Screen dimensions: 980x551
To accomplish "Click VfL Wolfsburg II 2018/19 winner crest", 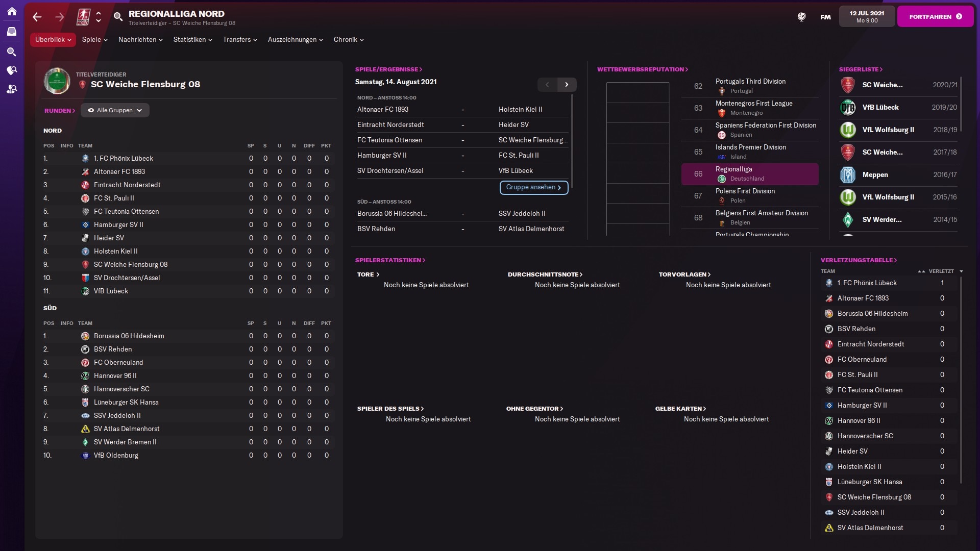I will click(848, 130).
